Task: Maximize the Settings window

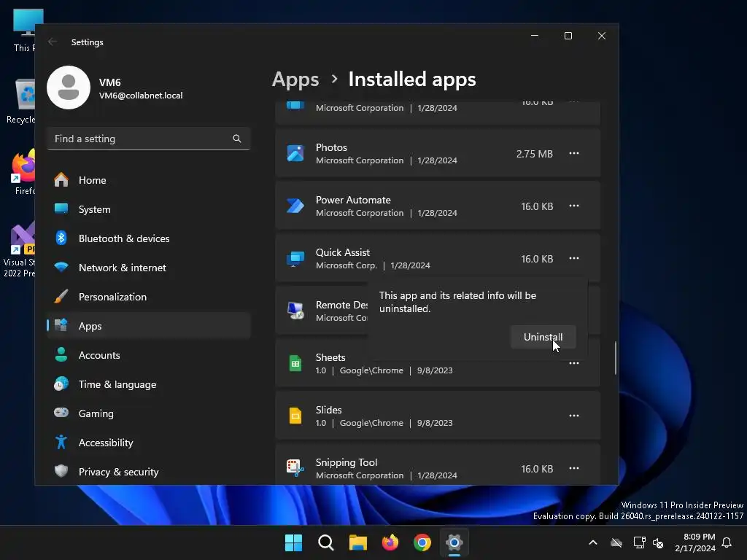Action: tap(568, 36)
